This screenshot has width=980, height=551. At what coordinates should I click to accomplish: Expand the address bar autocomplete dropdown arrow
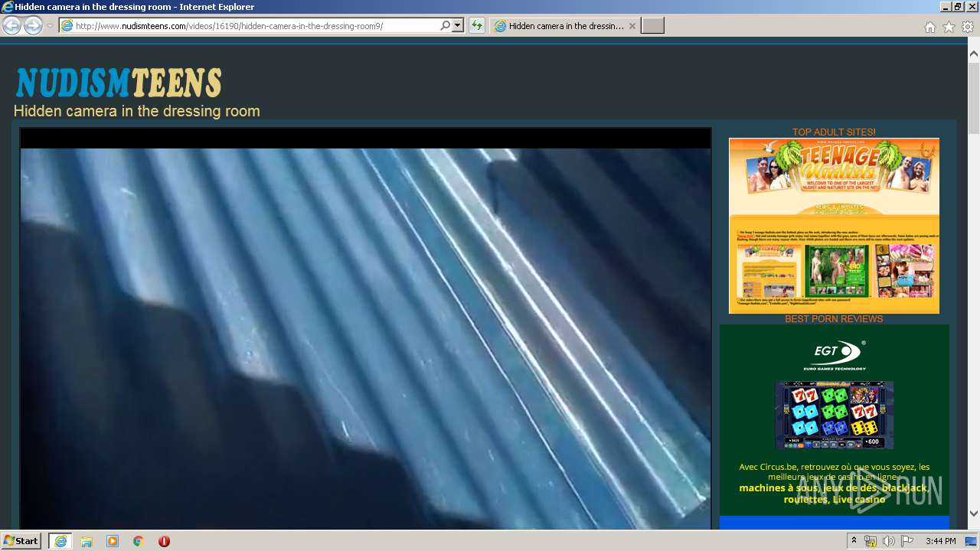(458, 26)
